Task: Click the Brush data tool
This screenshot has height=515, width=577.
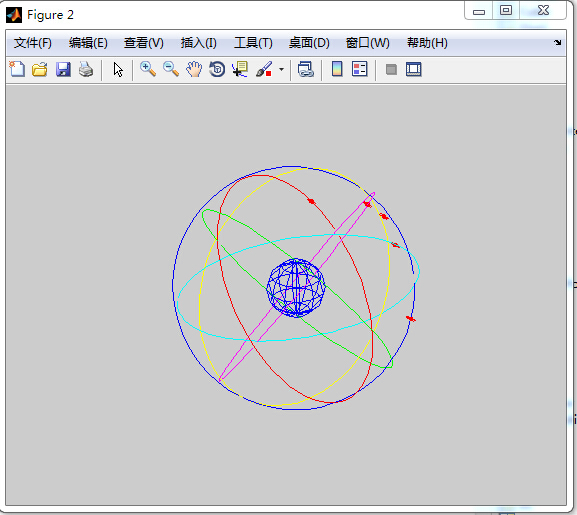Action: click(x=264, y=69)
